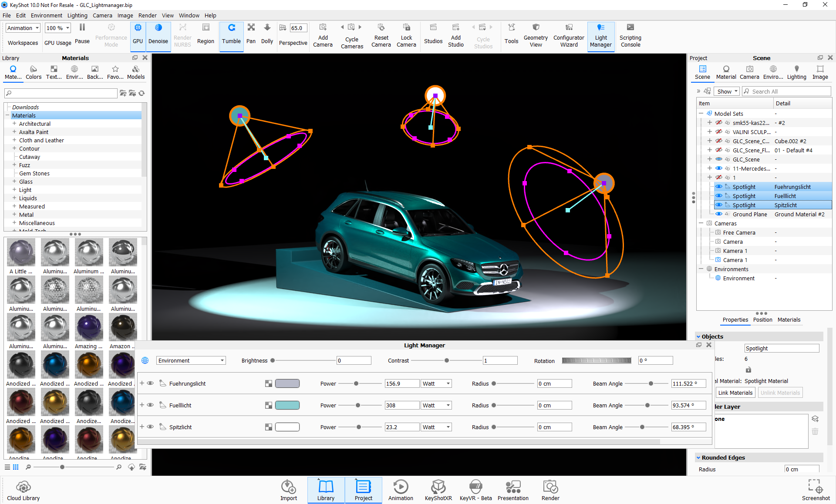Hide Fuehrungslicht in Light Manager
The height and width of the screenshot is (504, 836).
[150, 383]
